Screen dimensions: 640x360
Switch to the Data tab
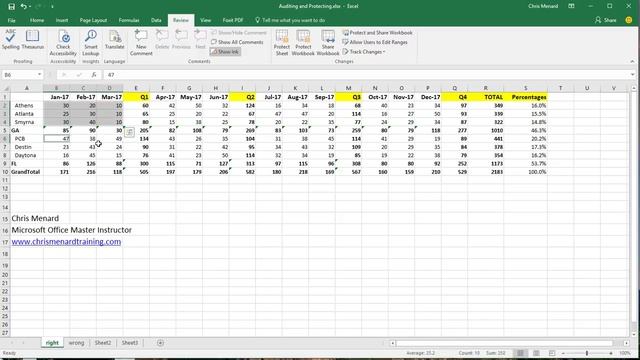pos(156,20)
